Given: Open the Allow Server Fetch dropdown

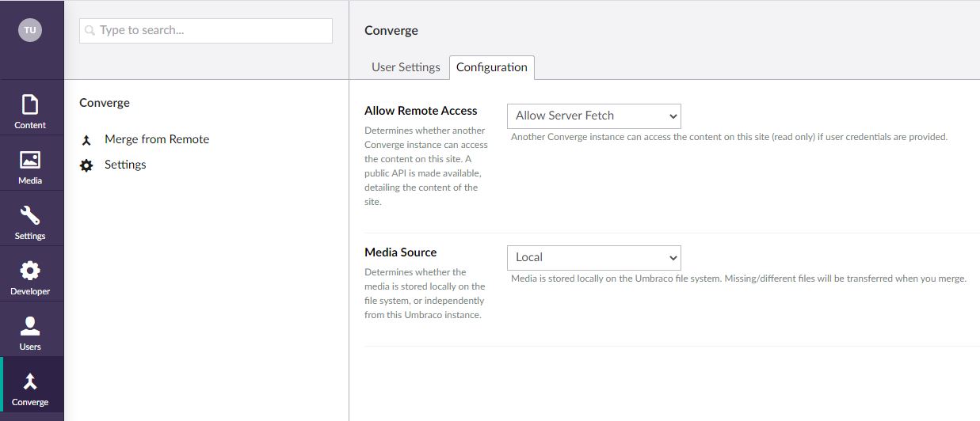Looking at the screenshot, I should pos(594,116).
